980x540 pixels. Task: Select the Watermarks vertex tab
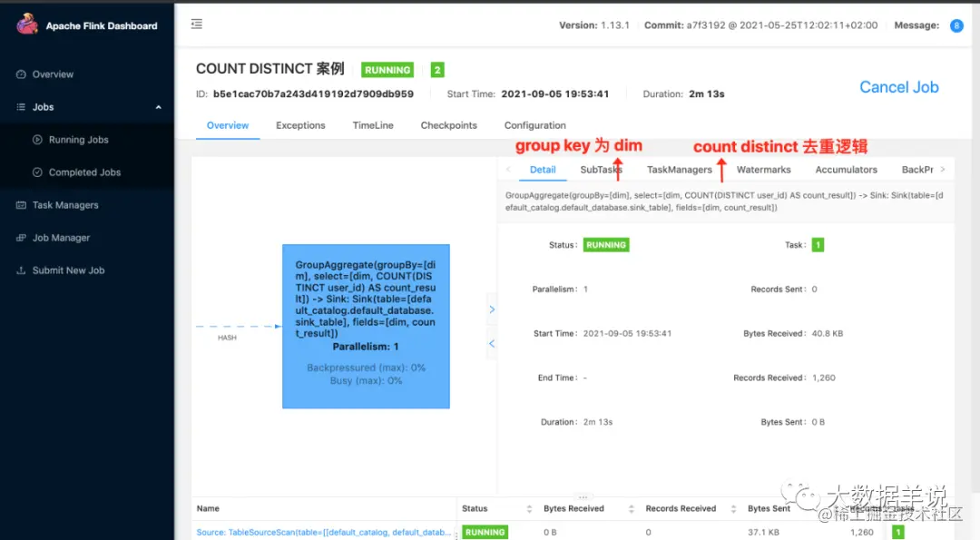(763, 170)
